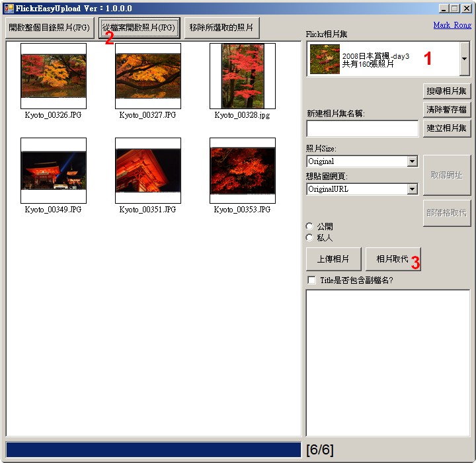Minimize the FlickrEasyUpload window
Image resolution: width=476 pixels, height=463 pixels.
coord(444,9)
